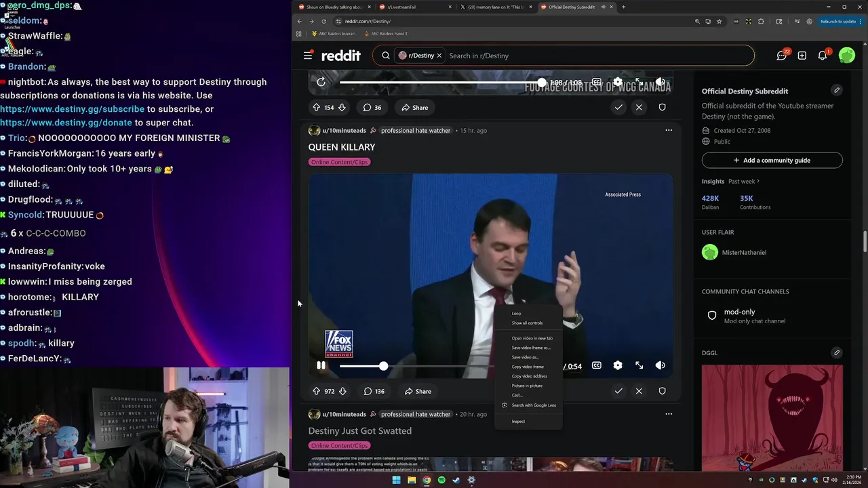The height and width of the screenshot is (488, 868).
Task: Downvote the post with 972 votes
Action: pyautogui.click(x=342, y=391)
